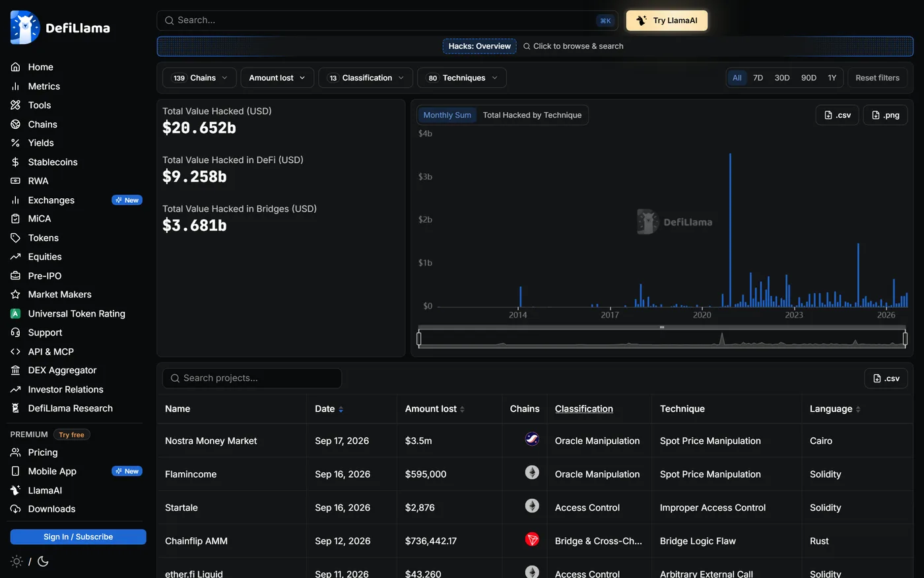This screenshot has width=924, height=578.
Task: Click the Try free premium badge
Action: (71, 435)
